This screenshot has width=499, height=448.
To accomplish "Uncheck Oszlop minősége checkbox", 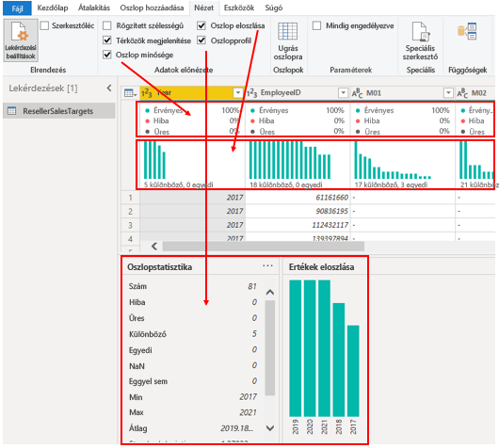I will click(x=107, y=55).
